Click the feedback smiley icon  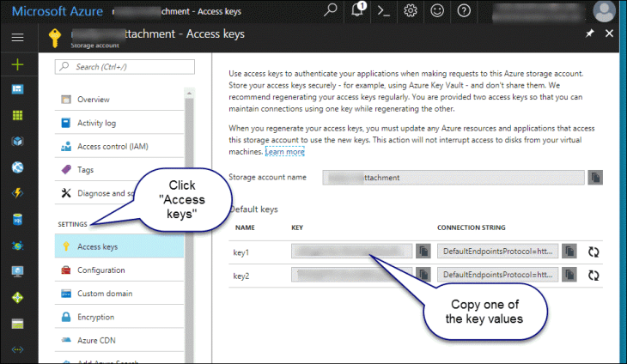pyautogui.click(x=437, y=10)
